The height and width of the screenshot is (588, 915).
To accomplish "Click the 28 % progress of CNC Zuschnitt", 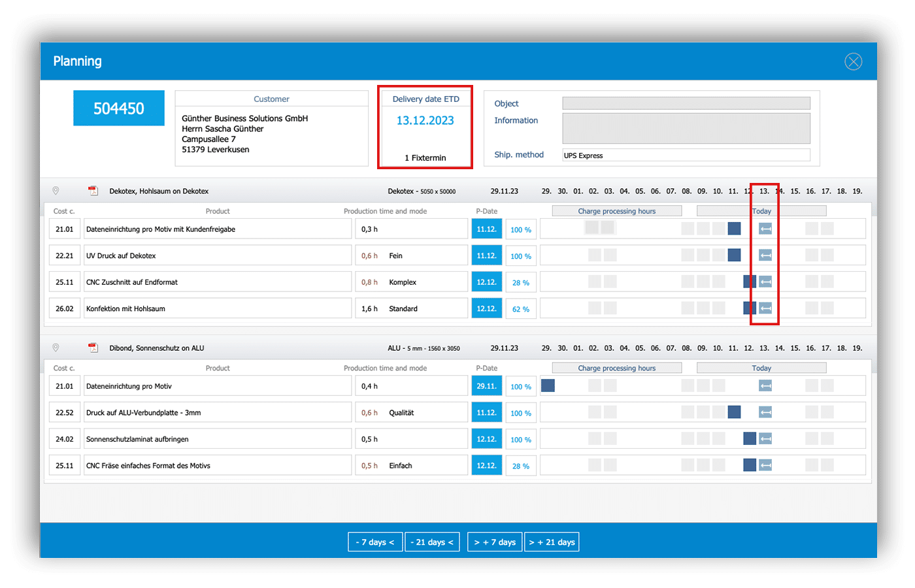I will tap(521, 282).
